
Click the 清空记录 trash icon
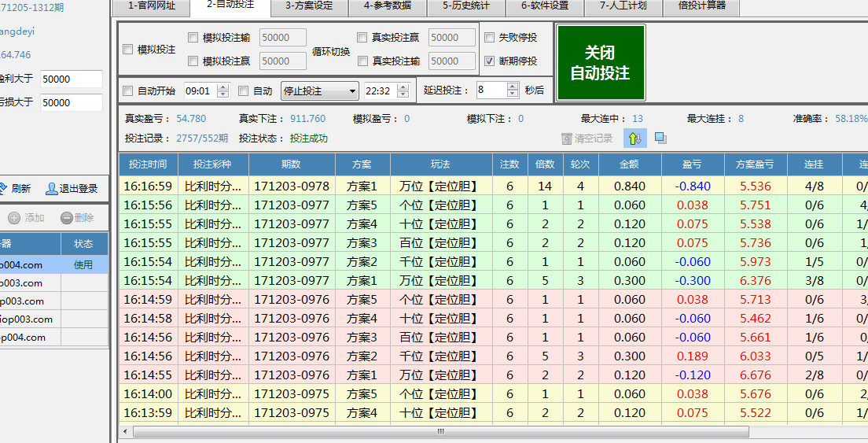567,138
